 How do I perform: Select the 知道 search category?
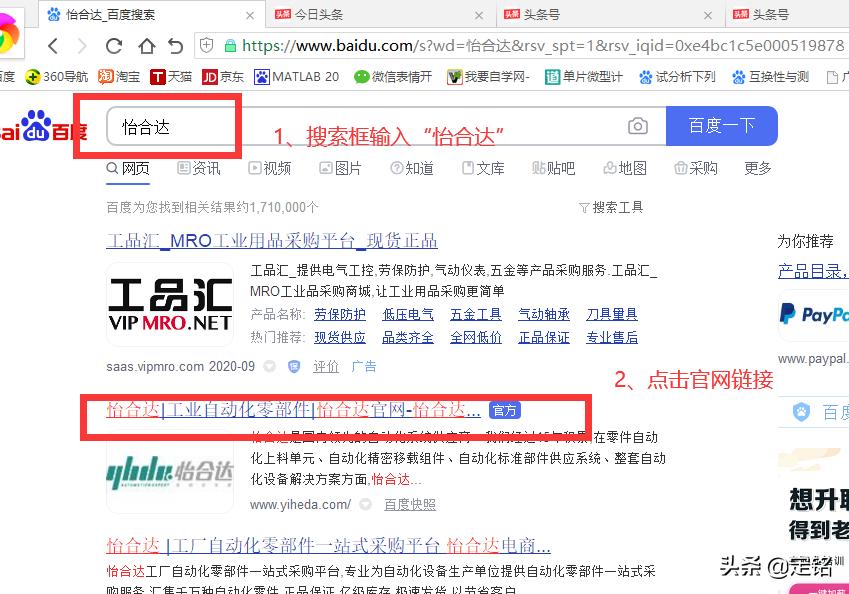[412, 168]
